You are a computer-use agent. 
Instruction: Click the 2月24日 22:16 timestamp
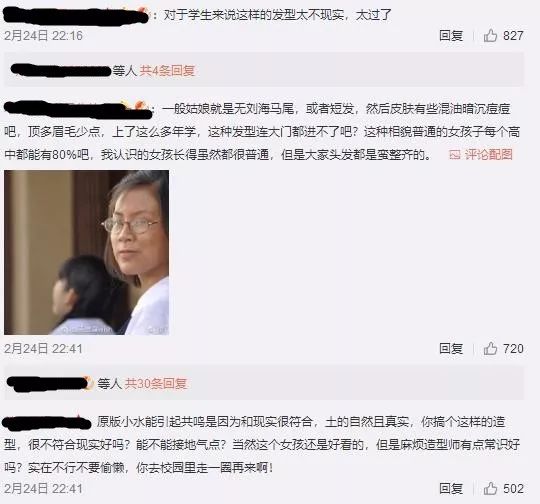43,35
